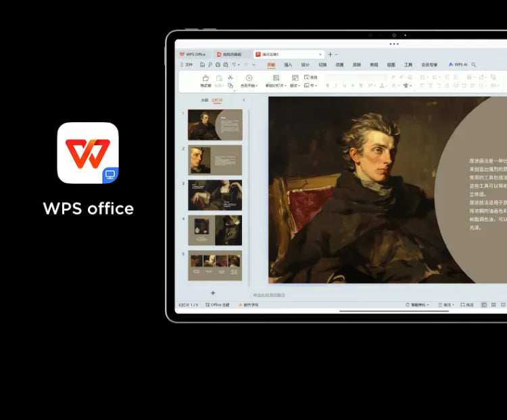507x420 pixels.
Task: Click the Office 主题 theme button
Action: [x=218, y=305]
